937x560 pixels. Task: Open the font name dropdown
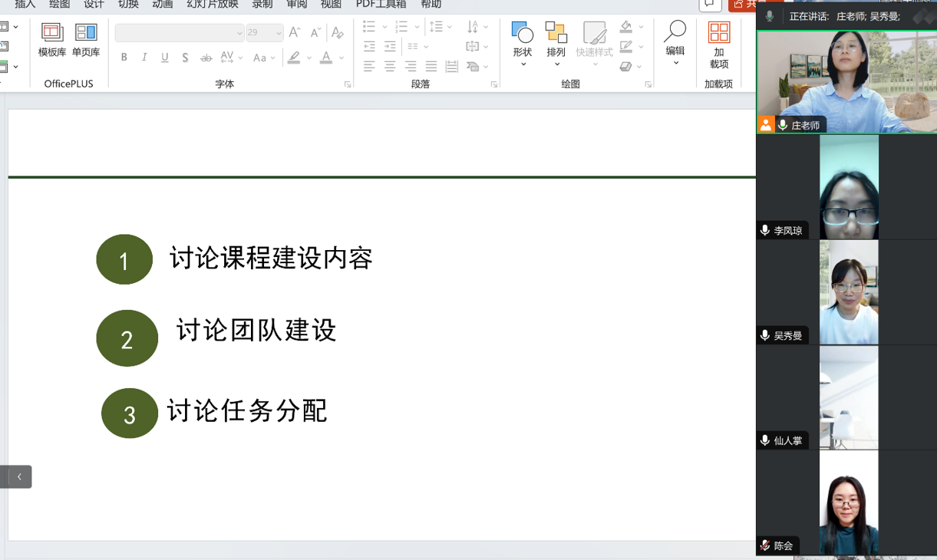239,33
